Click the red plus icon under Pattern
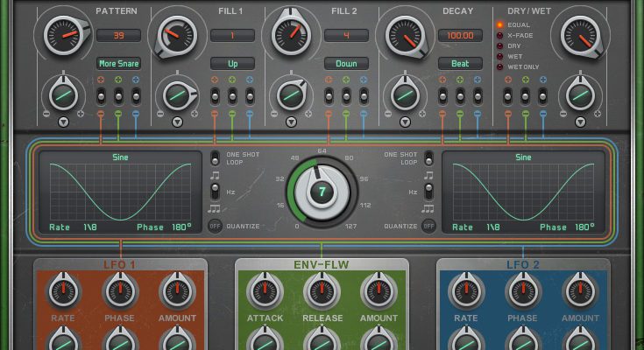Screen dimensions: 644x350 [101, 79]
